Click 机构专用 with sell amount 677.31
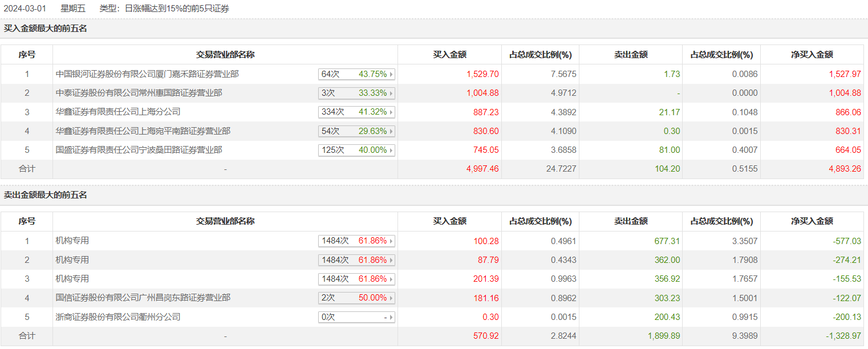868x349 pixels. [x=72, y=241]
